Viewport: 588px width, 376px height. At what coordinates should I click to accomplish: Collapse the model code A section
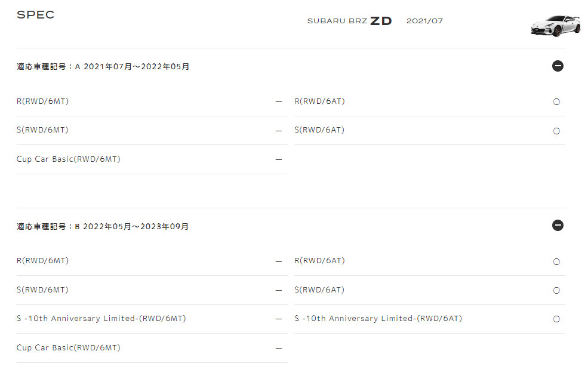[558, 66]
